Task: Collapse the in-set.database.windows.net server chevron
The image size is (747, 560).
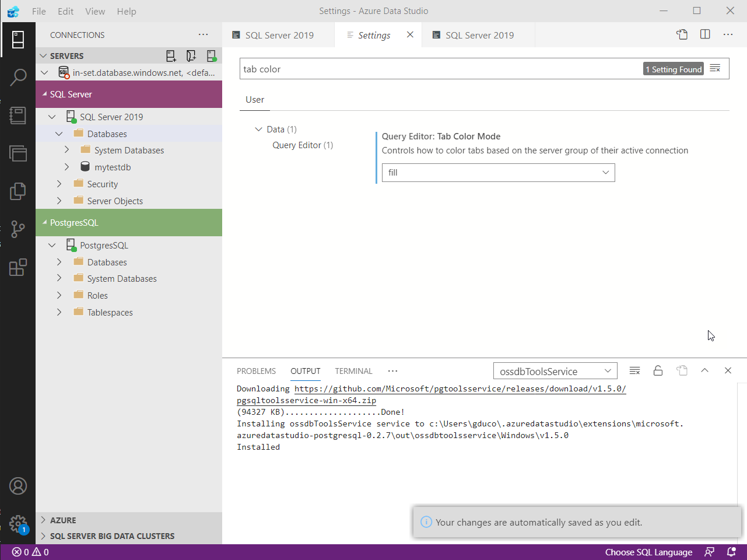Action: click(x=44, y=73)
